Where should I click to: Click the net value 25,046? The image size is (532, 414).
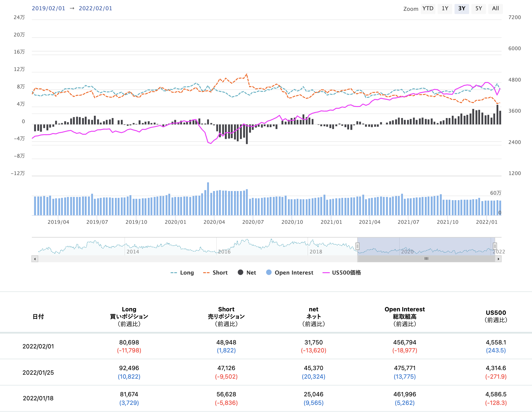click(314, 394)
